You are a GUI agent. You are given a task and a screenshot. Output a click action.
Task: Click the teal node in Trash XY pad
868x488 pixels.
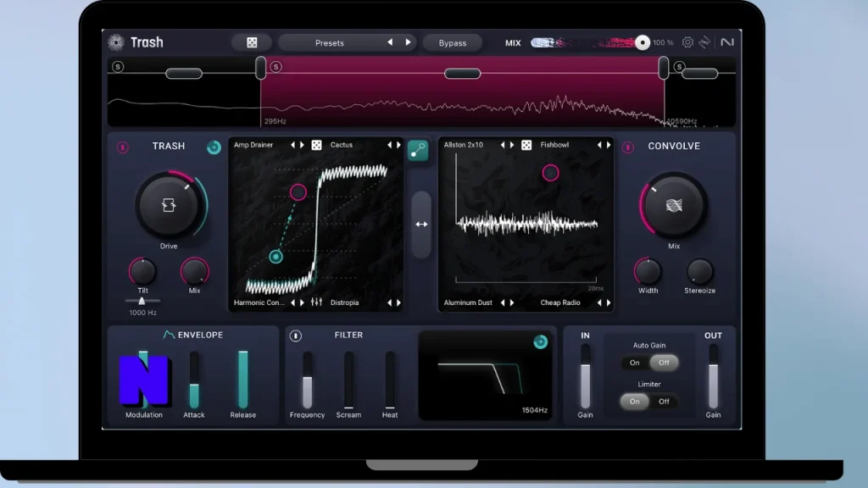pyautogui.click(x=275, y=257)
